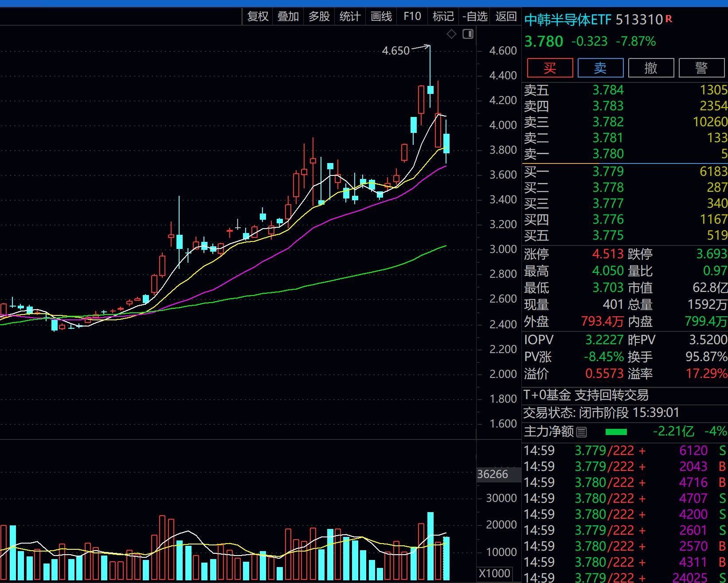Click the 中韩半导体ETF stock name
This screenshot has height=583, width=728.
click(568, 20)
